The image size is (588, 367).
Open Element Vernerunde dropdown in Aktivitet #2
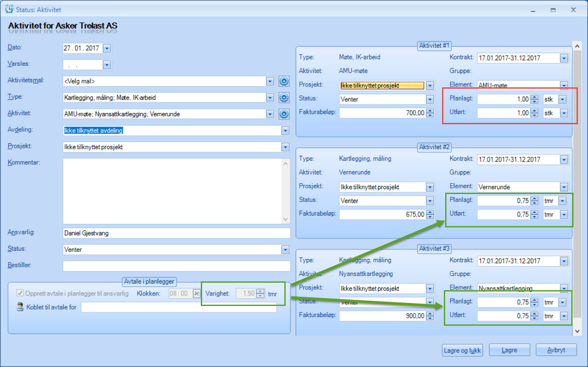564,187
